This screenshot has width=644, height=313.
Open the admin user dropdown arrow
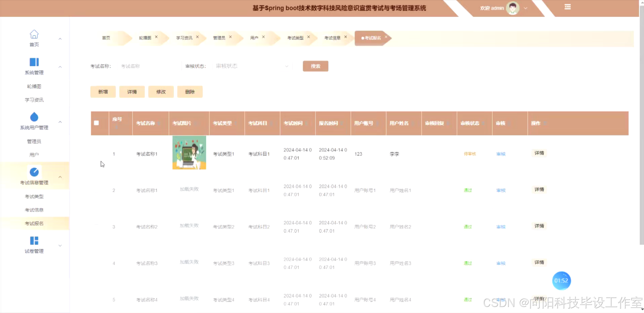pyautogui.click(x=526, y=8)
